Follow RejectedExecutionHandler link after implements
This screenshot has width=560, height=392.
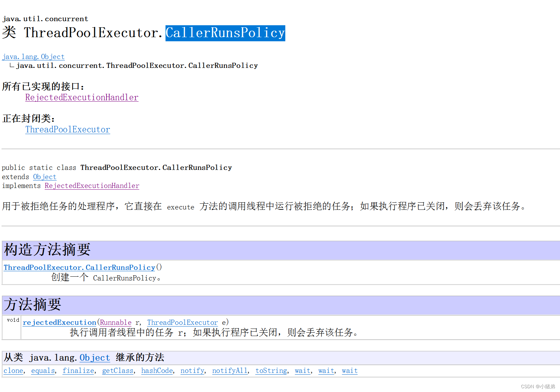(x=92, y=186)
